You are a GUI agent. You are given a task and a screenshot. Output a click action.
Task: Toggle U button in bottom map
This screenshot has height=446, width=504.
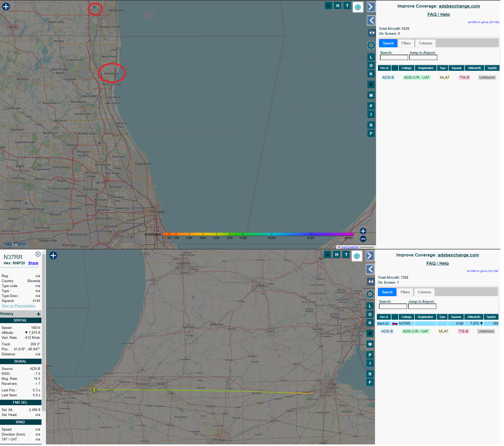(x=327, y=255)
